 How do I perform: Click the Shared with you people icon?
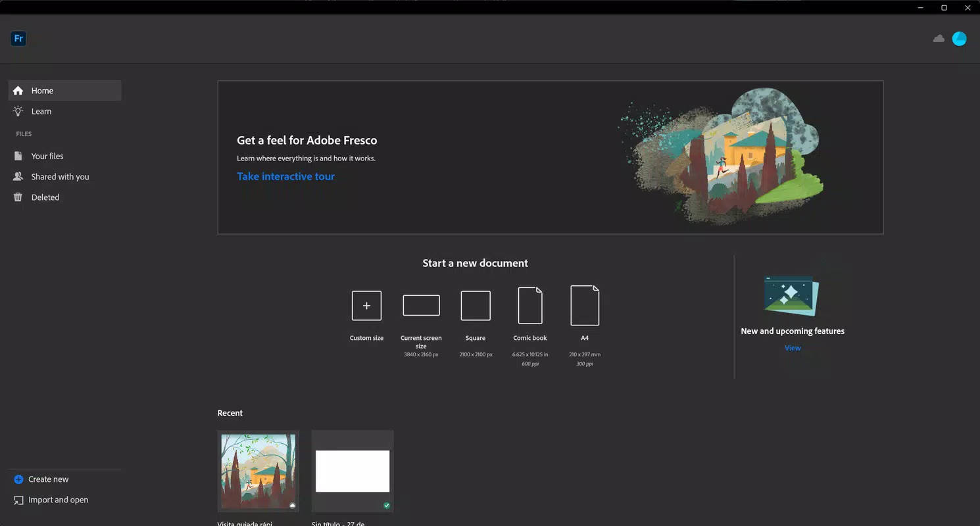click(x=18, y=176)
